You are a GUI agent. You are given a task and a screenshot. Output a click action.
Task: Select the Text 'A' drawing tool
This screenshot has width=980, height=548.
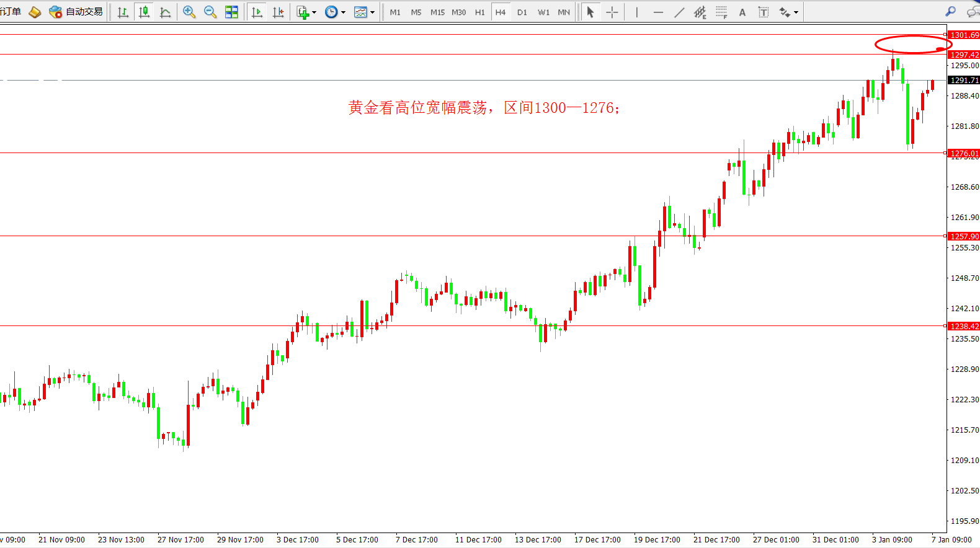742,12
